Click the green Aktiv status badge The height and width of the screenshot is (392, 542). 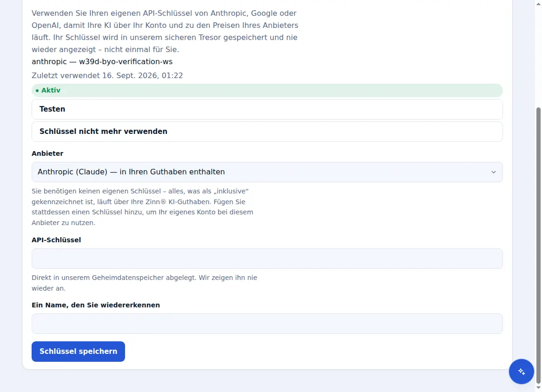pos(267,90)
